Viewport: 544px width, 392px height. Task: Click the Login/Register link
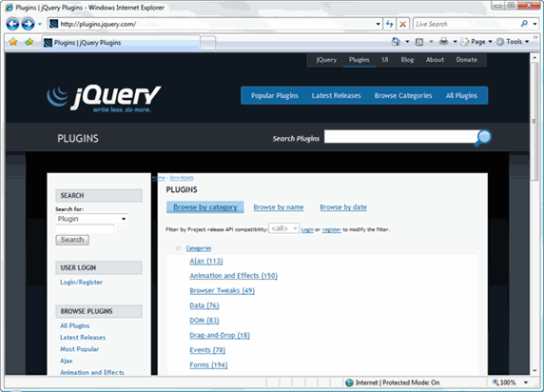[x=81, y=282]
